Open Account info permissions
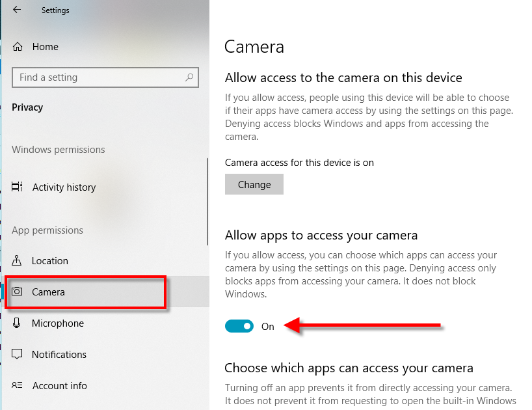Viewport: 532px width, 410px height. pos(60,386)
